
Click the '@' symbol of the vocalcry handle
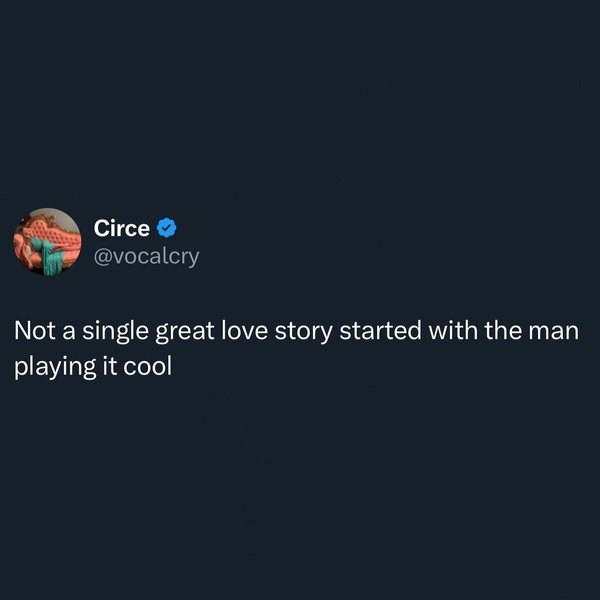coord(102,257)
